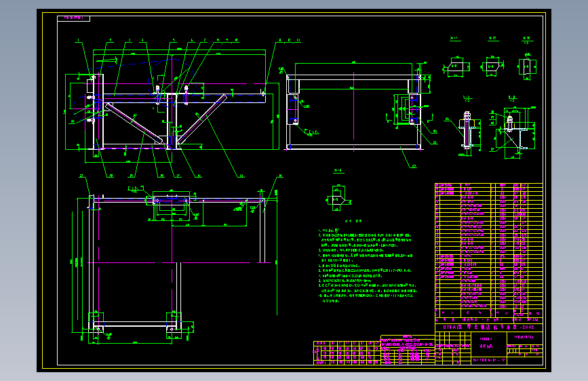Screen dimensions: 588x381
Task: Click the angle bracket bolt section detail
Action: [x=514, y=132]
